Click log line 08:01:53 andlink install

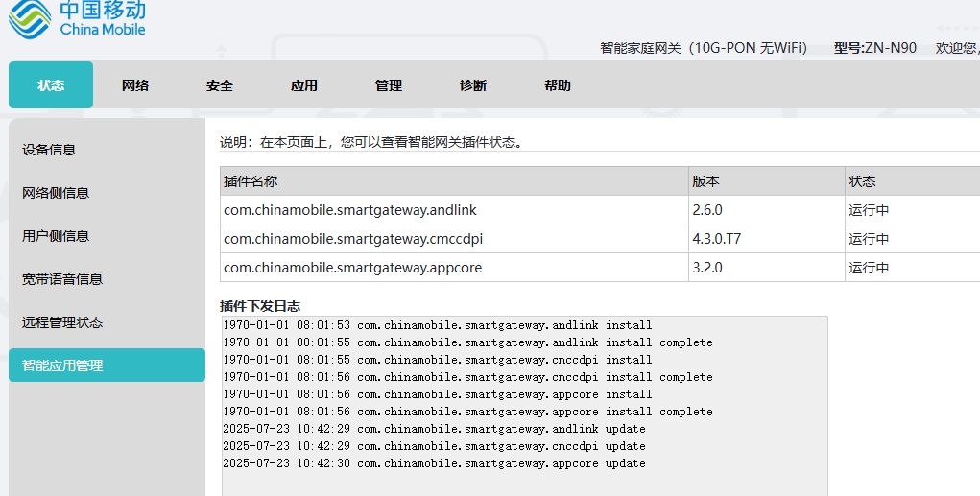pos(438,325)
